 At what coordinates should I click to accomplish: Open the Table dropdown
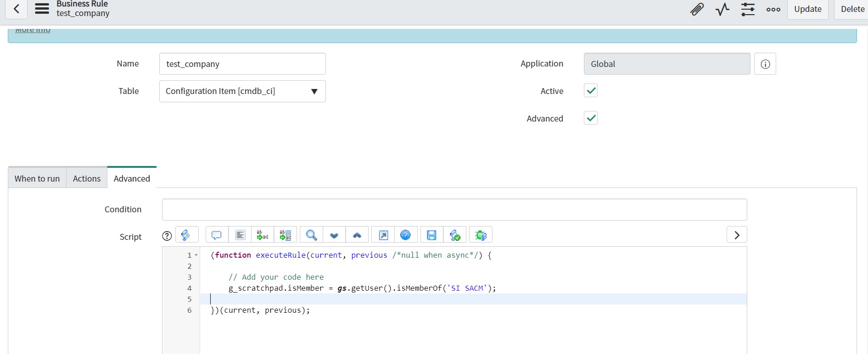(242, 91)
